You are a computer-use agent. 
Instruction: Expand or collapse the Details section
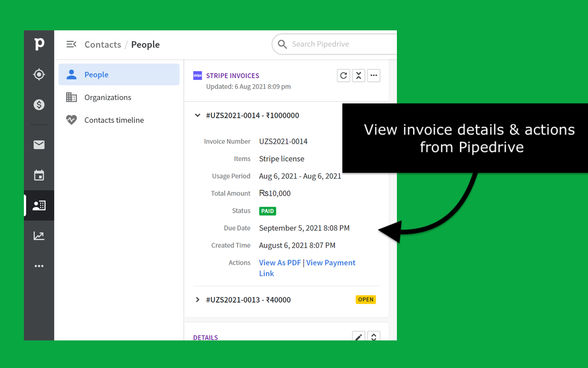373,337
